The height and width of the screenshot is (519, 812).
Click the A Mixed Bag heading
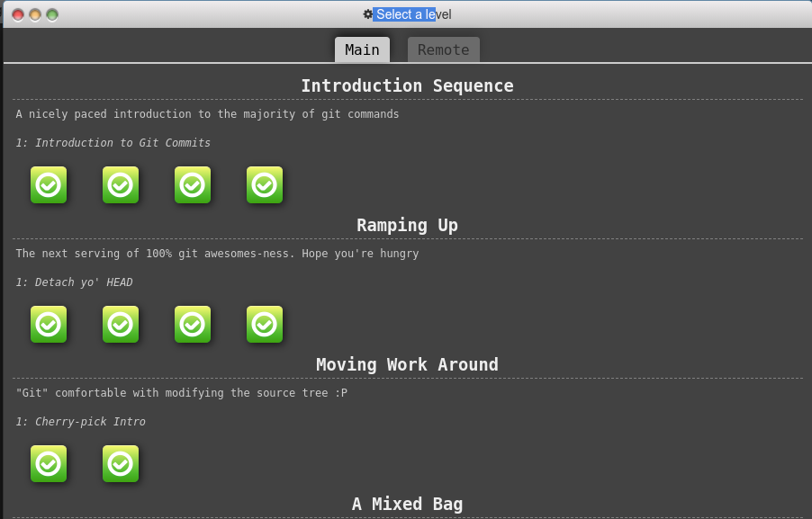tap(408, 504)
